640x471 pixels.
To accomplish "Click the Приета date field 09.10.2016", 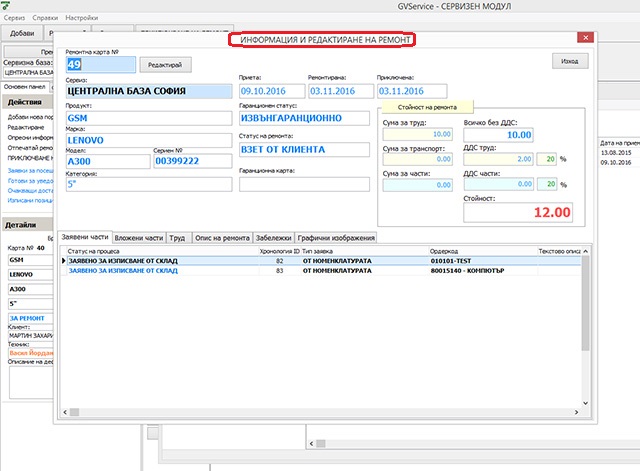I will pos(272,91).
